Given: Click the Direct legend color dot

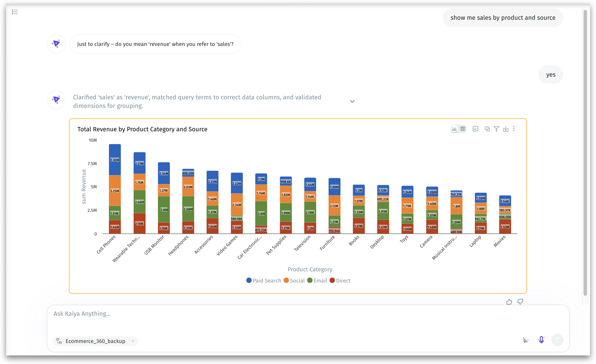Looking at the screenshot, I should [x=332, y=280].
